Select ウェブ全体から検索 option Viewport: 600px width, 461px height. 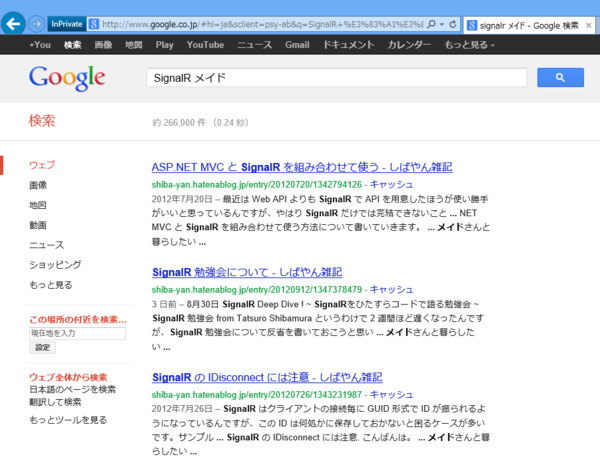point(68,377)
